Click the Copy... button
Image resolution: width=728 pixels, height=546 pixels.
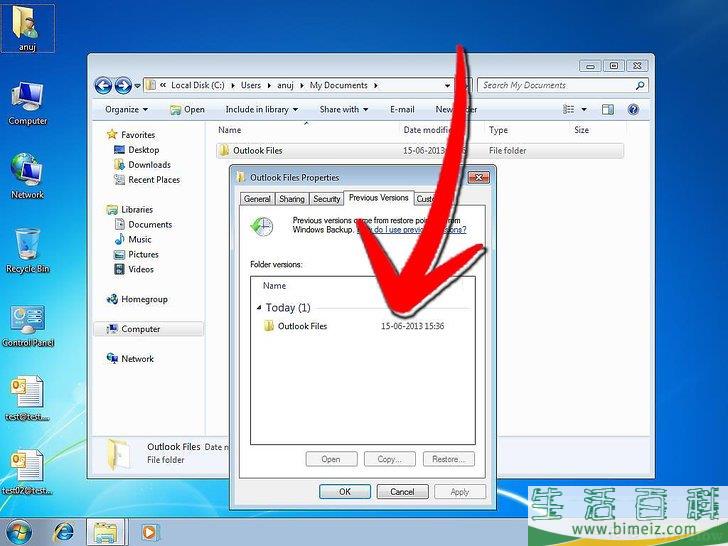390,459
